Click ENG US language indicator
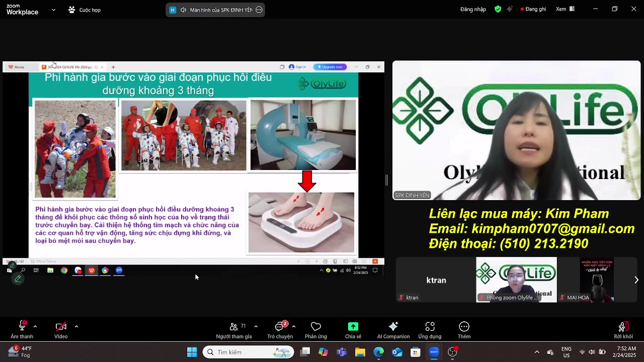The height and width of the screenshot is (362, 644). coord(567,352)
